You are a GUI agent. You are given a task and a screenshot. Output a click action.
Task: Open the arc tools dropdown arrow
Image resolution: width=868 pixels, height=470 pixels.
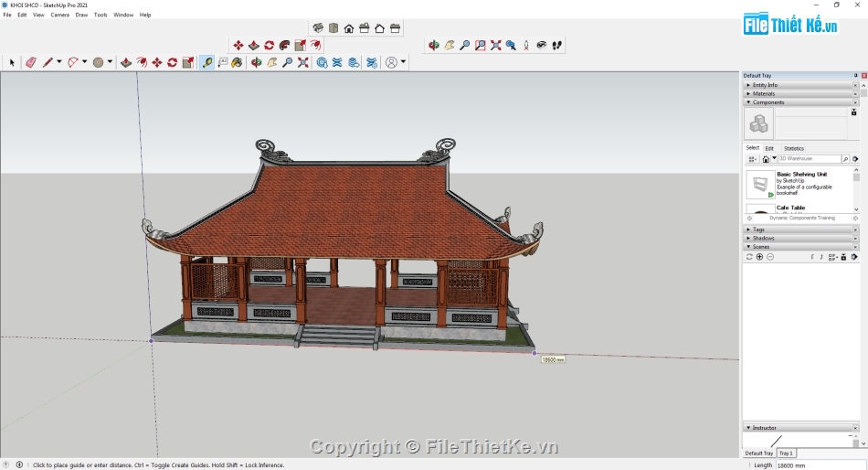pyautogui.click(x=84, y=61)
